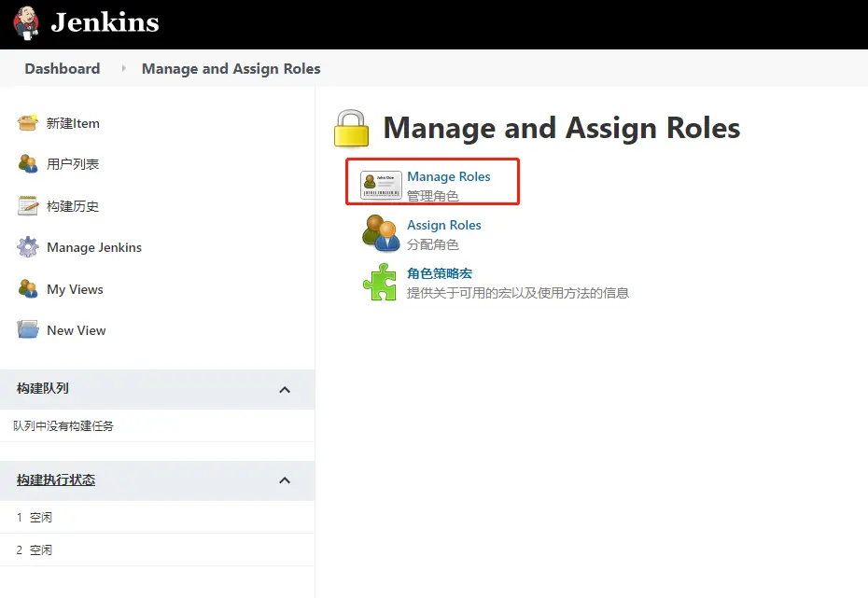
Task: Click the 用户列表 people icon
Action: (28, 164)
